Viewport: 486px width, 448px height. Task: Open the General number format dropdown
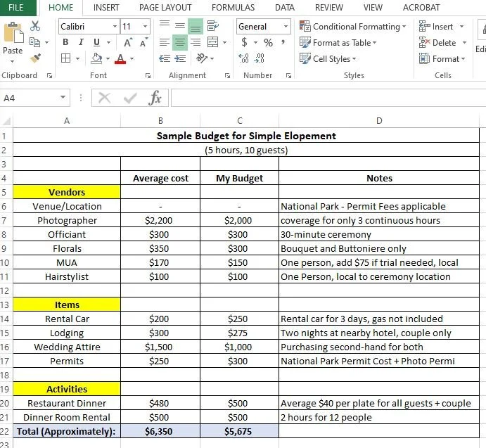[286, 26]
